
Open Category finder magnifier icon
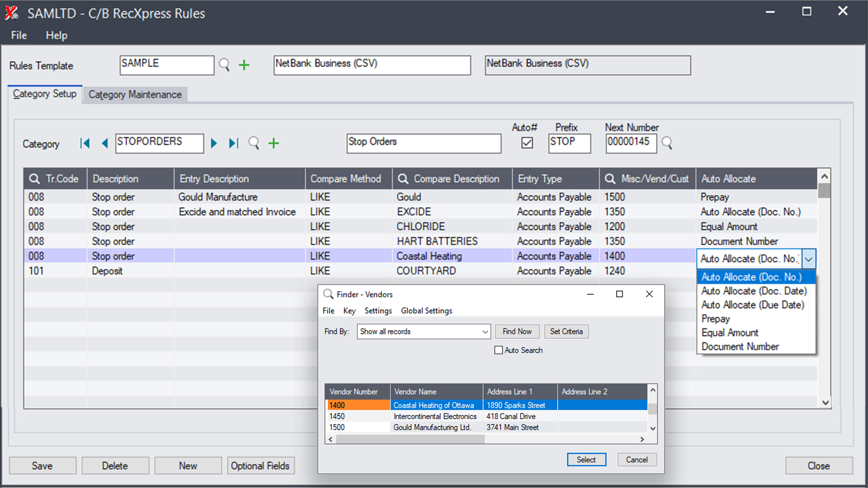(x=254, y=143)
